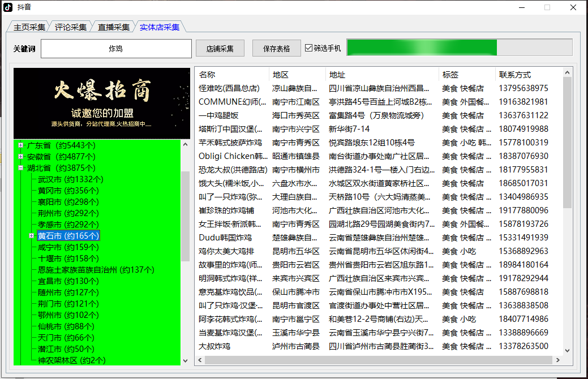Switch to the 评论采集 tab
Image resolution: width=588 pixels, height=379 pixels.
point(70,26)
